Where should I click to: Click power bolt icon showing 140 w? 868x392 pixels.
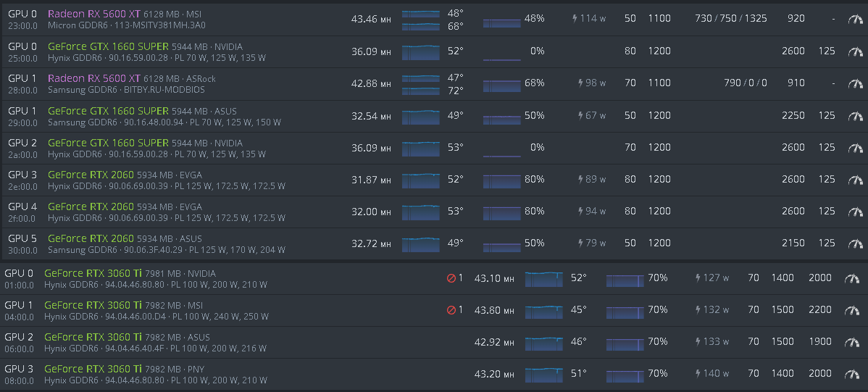pos(698,374)
